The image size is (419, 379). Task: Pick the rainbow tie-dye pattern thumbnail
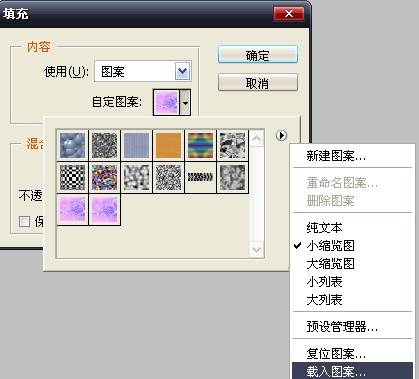(200, 145)
